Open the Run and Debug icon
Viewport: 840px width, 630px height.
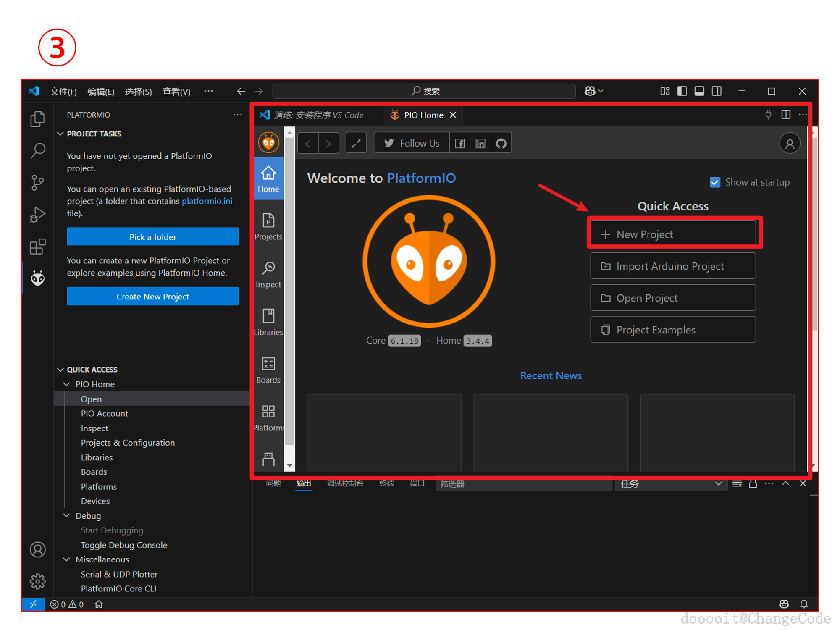point(37,215)
